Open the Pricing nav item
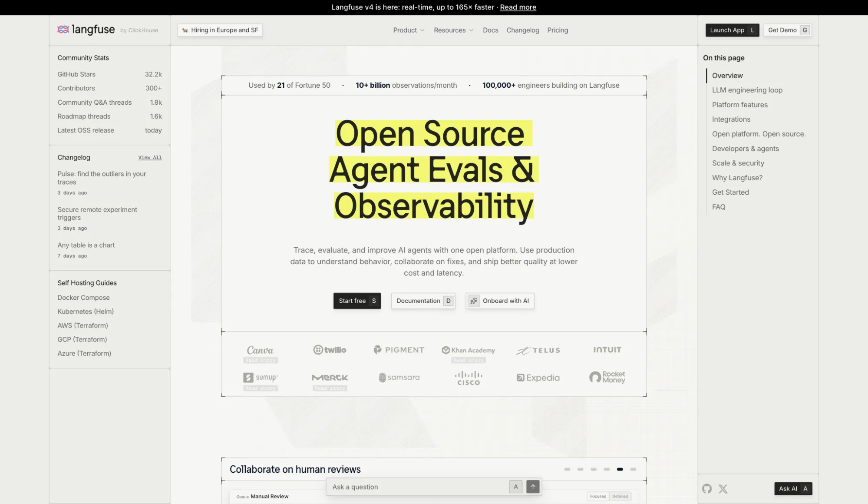This screenshot has width=868, height=504. [x=558, y=30]
